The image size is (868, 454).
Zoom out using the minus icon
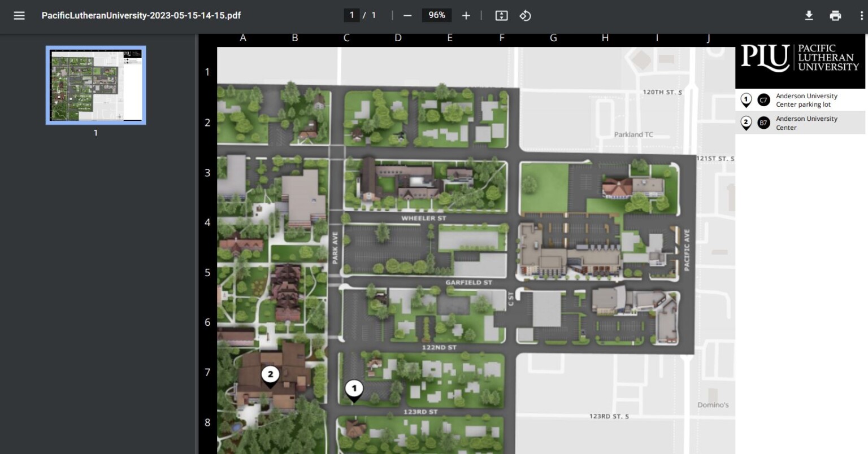point(407,15)
